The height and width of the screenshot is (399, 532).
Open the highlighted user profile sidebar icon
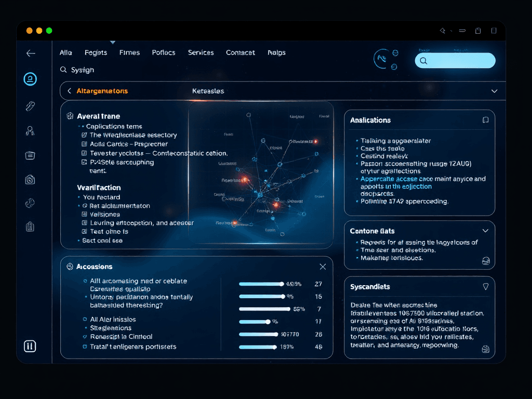(30, 79)
